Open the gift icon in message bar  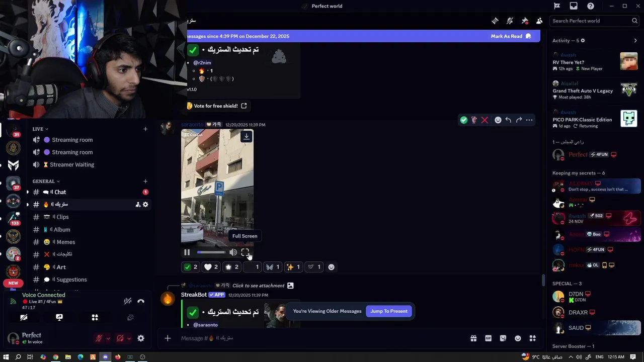[x=473, y=338]
